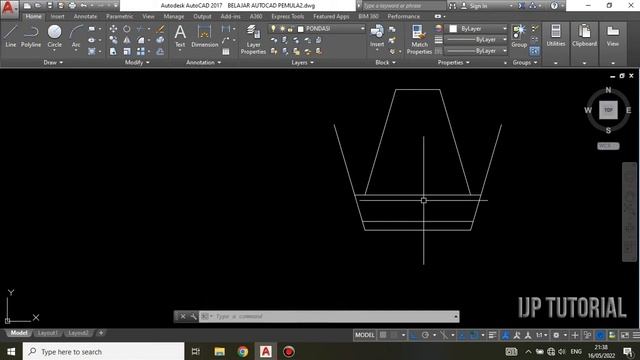
Task: Toggle clean screen icon in status bar
Action: [625, 335]
